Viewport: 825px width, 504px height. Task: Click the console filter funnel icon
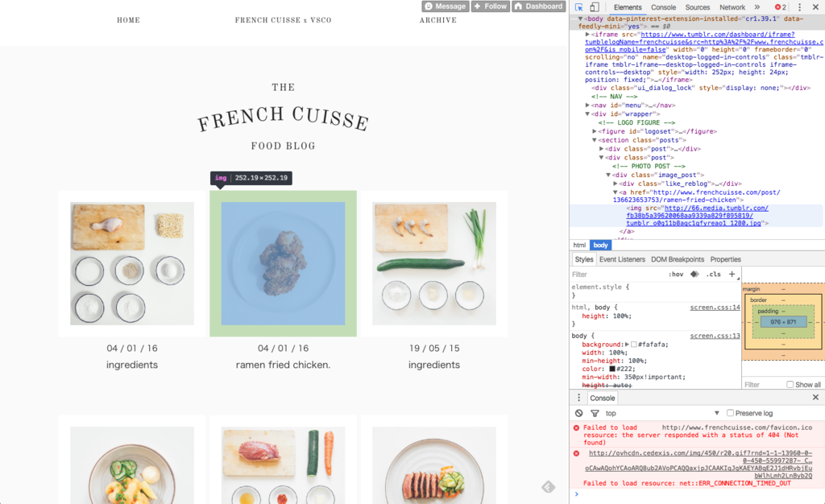point(595,413)
